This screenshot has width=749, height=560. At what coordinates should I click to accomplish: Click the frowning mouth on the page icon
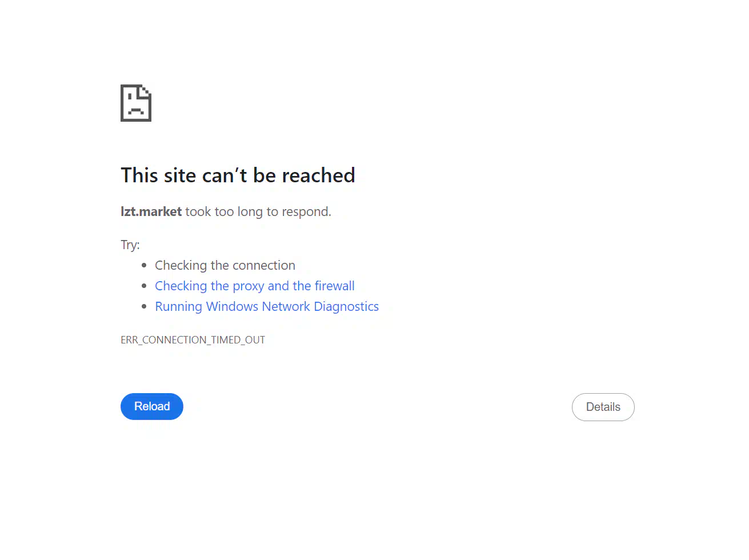tap(136, 111)
